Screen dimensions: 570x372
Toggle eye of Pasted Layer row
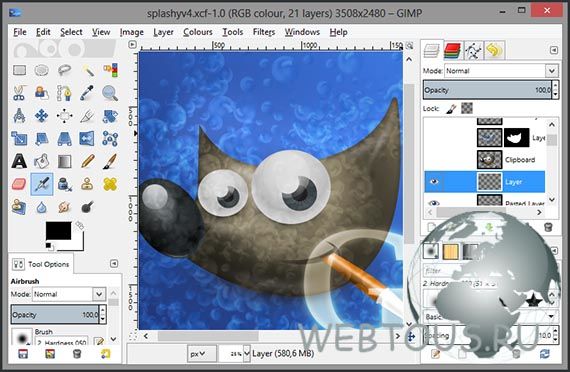(x=434, y=203)
